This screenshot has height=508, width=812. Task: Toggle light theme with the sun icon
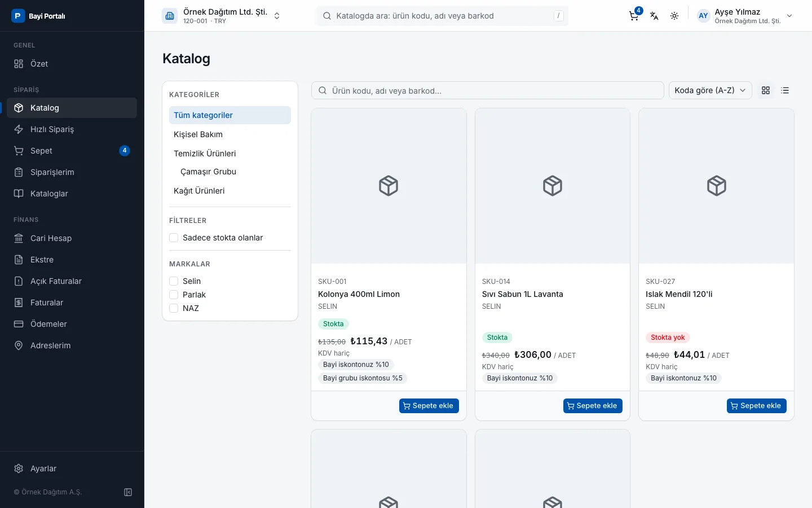tap(674, 16)
